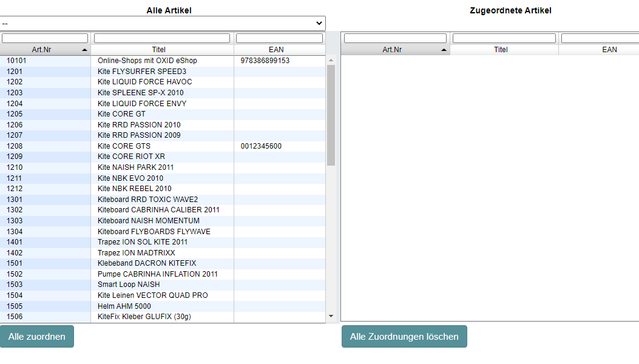Click the scroll up arrow of the article list
The height and width of the screenshot is (364, 639).
331,60
